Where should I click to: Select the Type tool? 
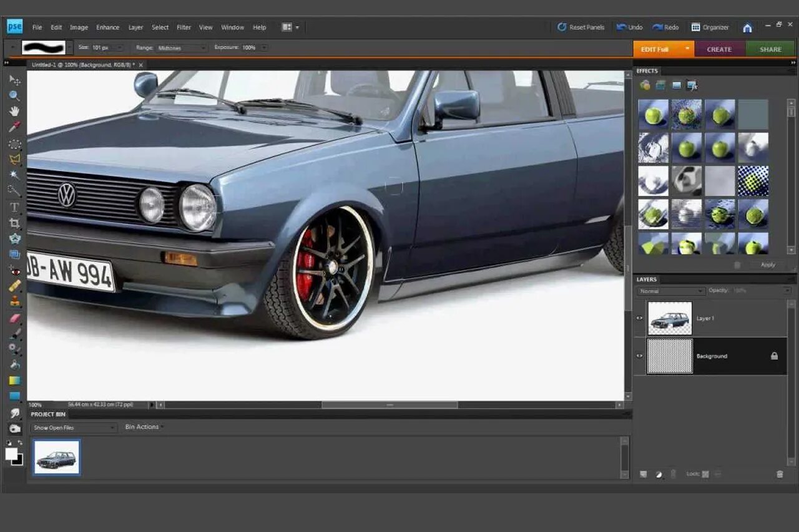point(14,207)
